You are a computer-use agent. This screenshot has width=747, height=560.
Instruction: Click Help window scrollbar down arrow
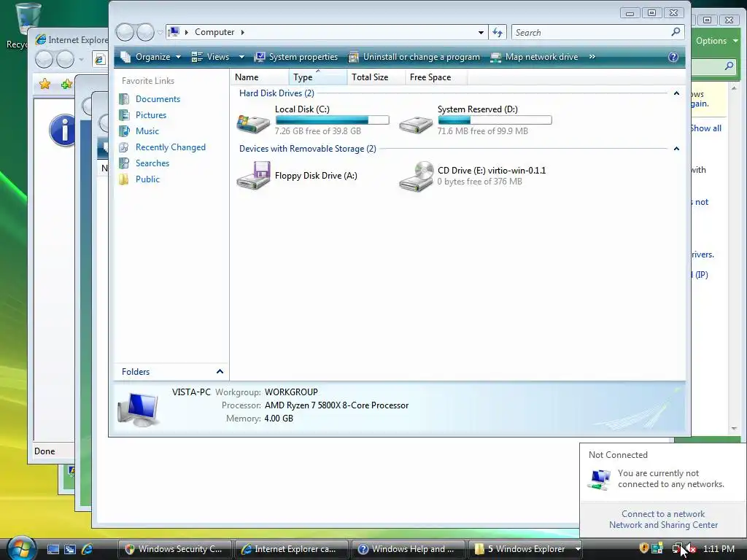(x=734, y=429)
